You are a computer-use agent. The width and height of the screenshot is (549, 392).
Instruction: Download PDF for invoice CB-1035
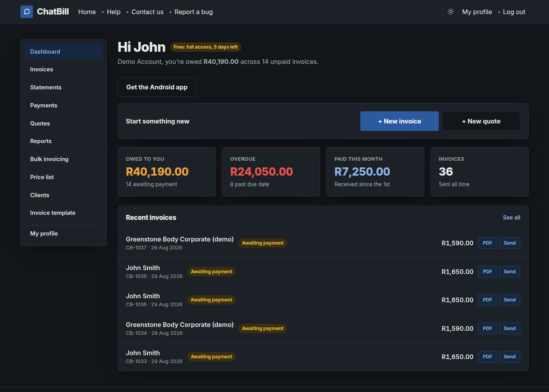tap(487, 300)
